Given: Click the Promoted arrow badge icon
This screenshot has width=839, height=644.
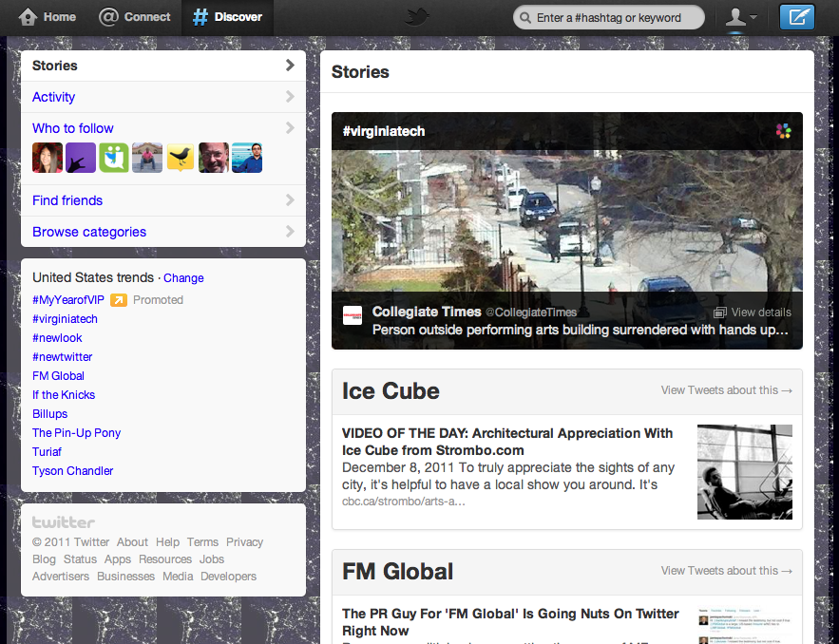Looking at the screenshot, I should pyautogui.click(x=119, y=300).
